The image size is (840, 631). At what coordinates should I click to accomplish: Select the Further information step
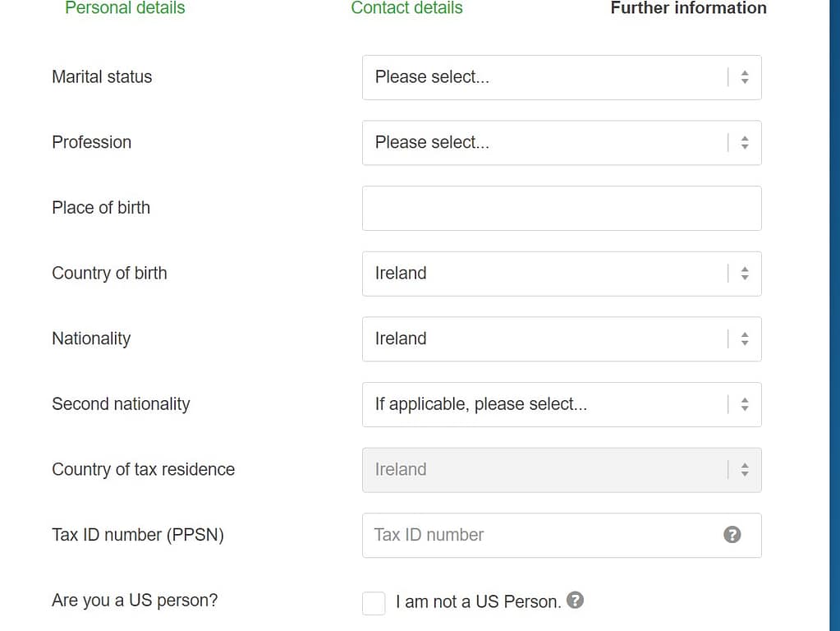[x=688, y=8]
